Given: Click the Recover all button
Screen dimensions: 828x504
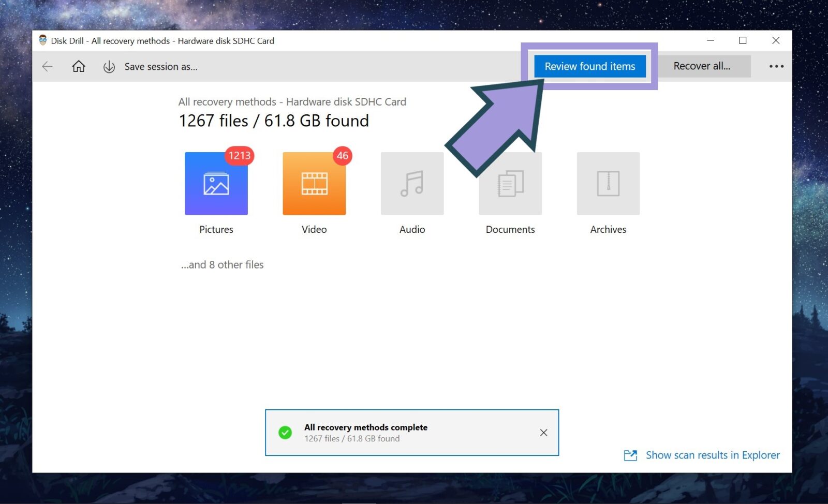Looking at the screenshot, I should (x=702, y=66).
